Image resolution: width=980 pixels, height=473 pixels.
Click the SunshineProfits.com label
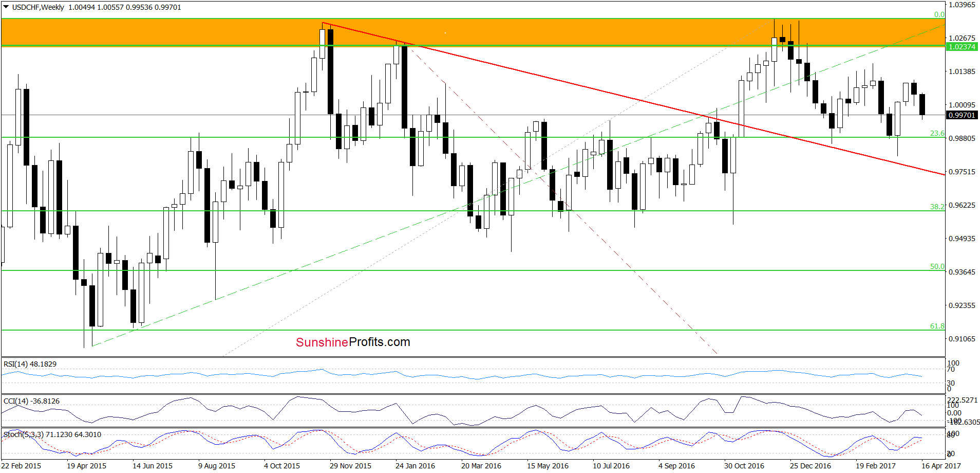pos(353,342)
